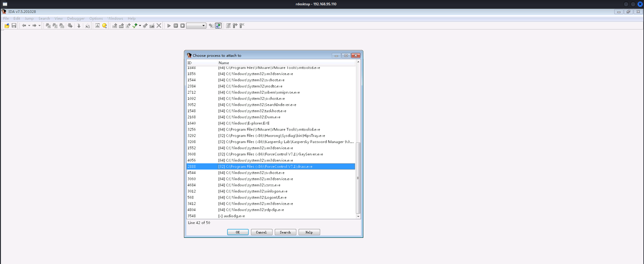The height and width of the screenshot is (264, 644).
Task: Select the HipsTray.exe process row
Action: [x=271, y=136]
